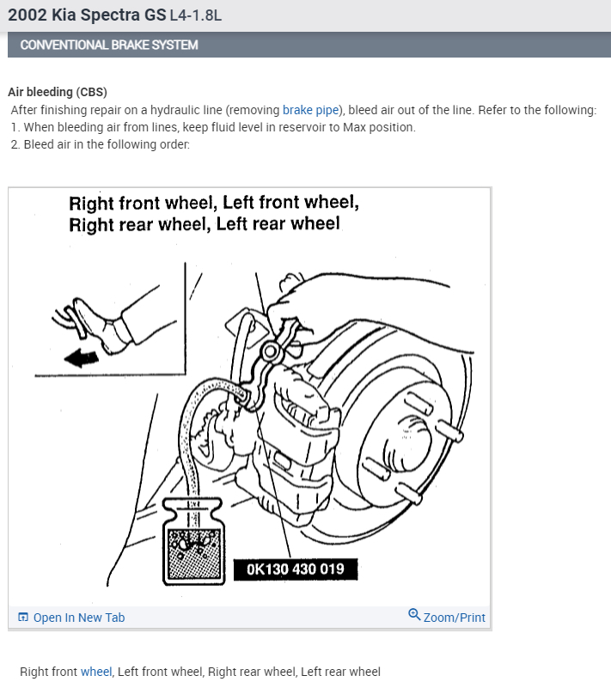
Task: Open the 'brake pipe' hyperlink
Action: pos(310,110)
